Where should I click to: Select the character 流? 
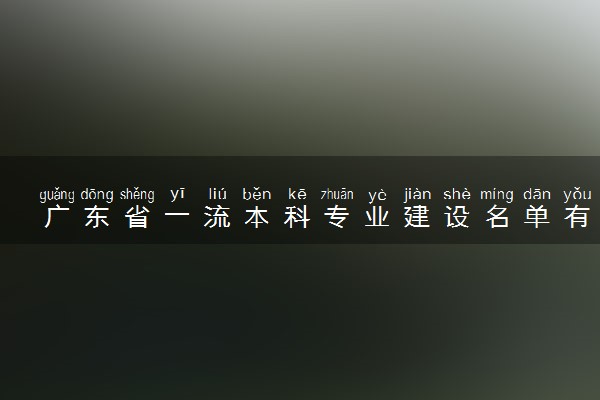(x=217, y=217)
